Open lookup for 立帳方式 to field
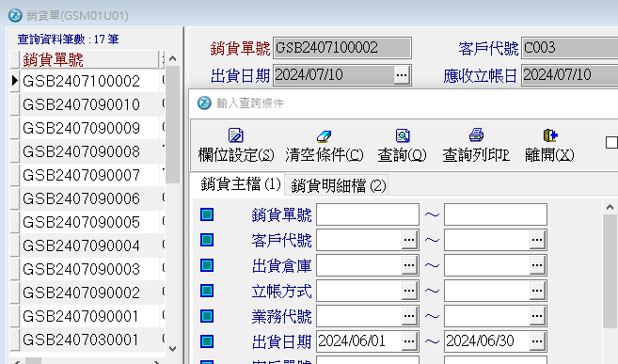The width and height of the screenshot is (618, 364). (x=537, y=291)
